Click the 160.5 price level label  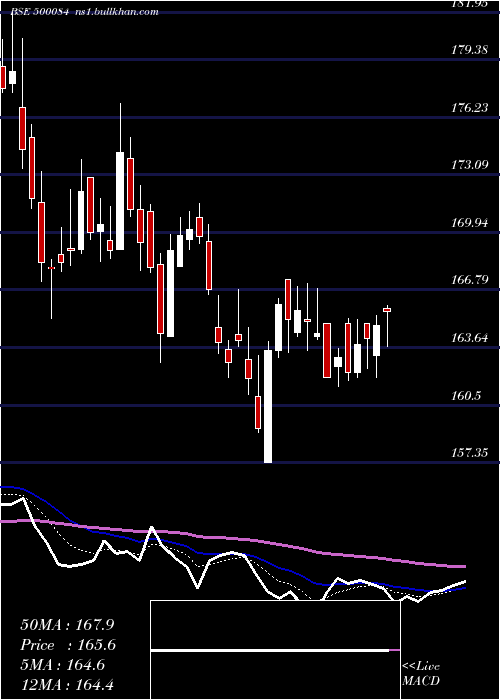coord(466,396)
